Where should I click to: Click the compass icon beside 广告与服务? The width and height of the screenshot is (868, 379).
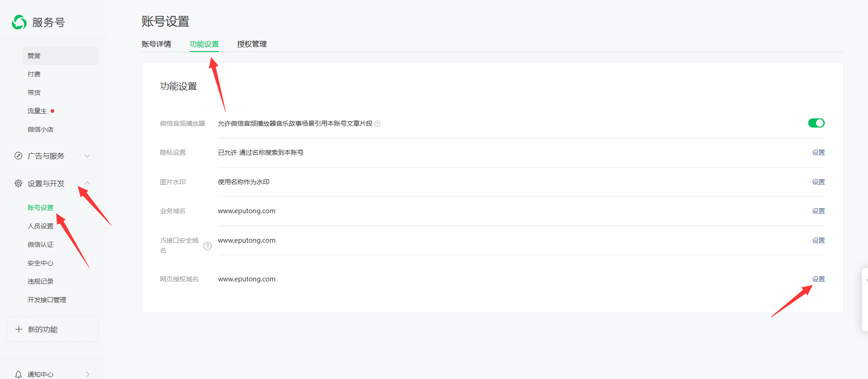pyautogui.click(x=18, y=156)
